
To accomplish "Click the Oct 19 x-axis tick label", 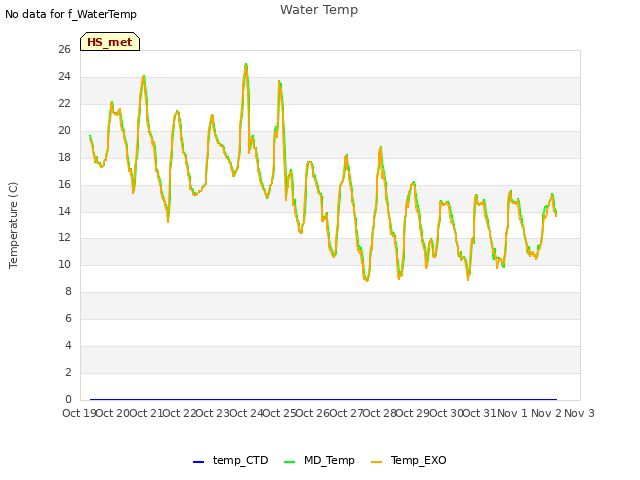I will (x=79, y=413).
